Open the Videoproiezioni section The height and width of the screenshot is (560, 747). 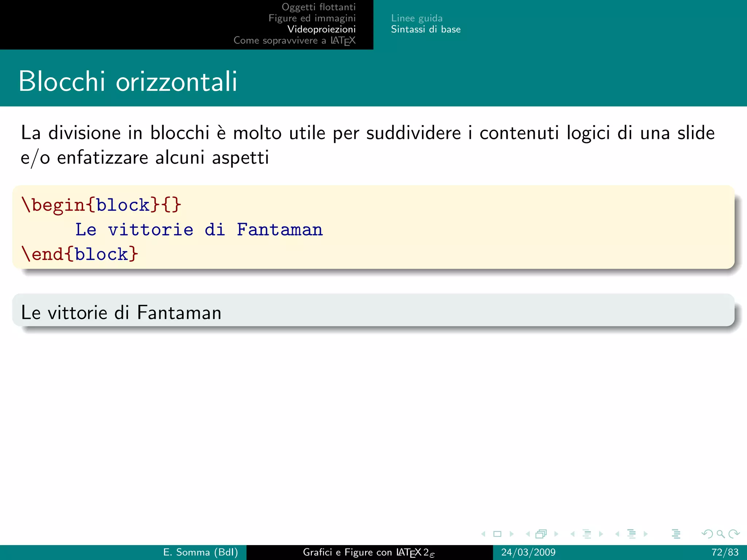321,29
